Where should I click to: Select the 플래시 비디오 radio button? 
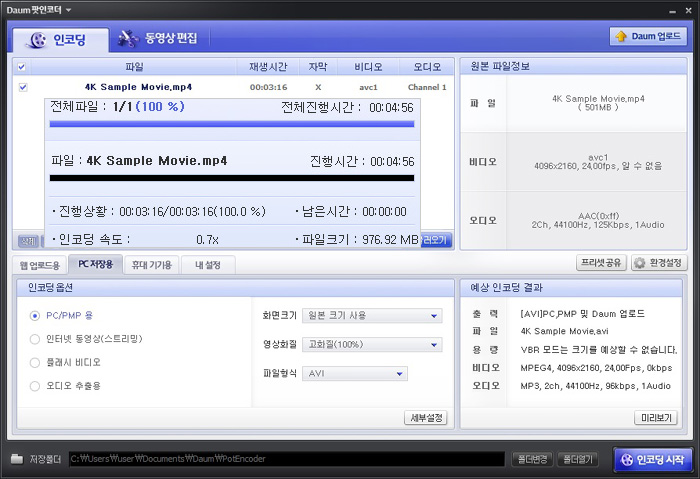(x=35, y=362)
